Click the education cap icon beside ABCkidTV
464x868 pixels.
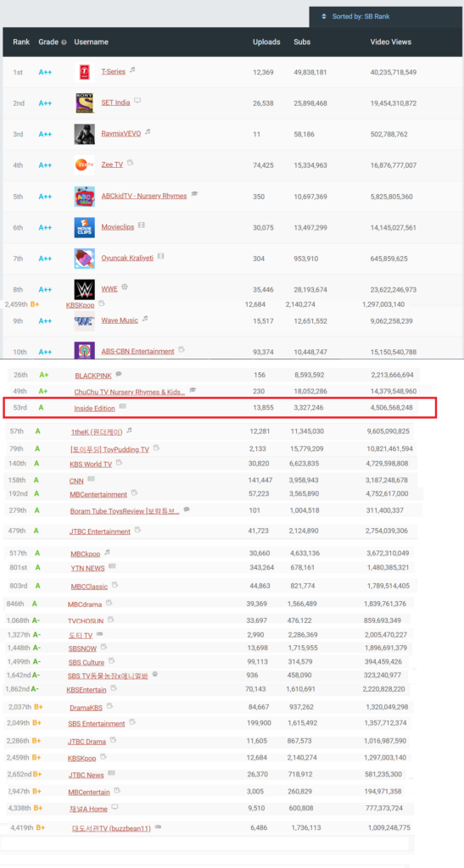pos(194,194)
